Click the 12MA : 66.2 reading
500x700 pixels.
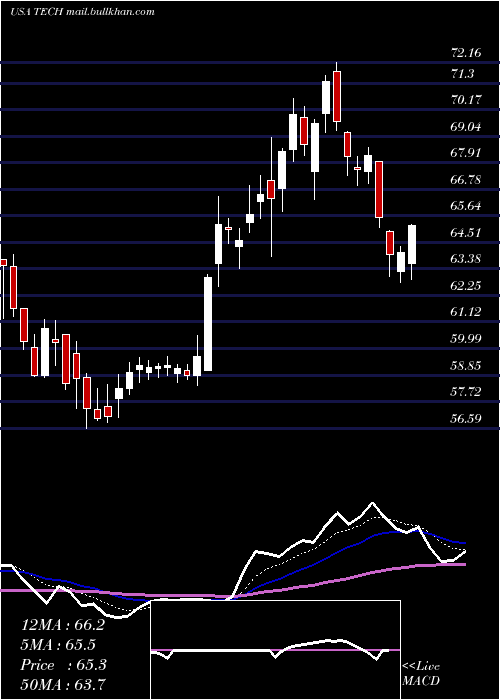[63, 625]
